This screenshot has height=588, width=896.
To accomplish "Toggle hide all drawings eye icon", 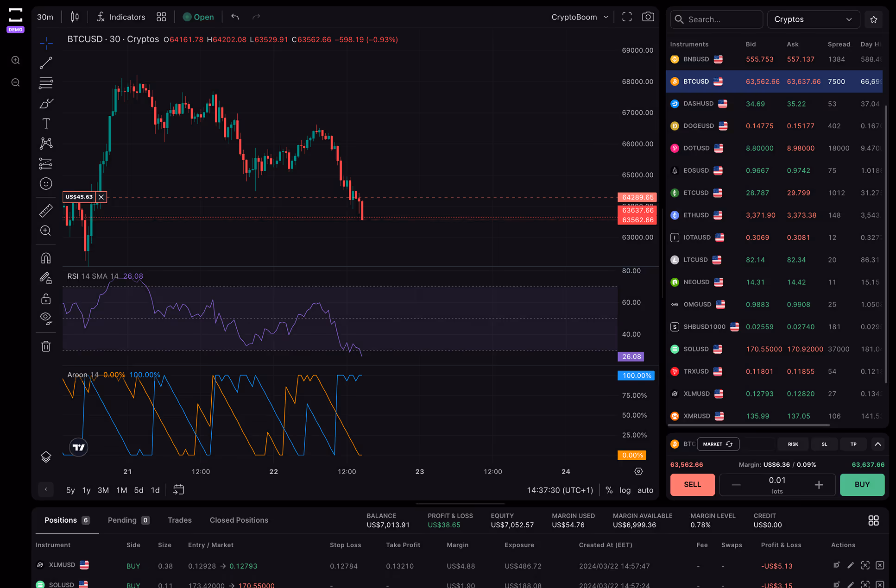I will pos(46,318).
